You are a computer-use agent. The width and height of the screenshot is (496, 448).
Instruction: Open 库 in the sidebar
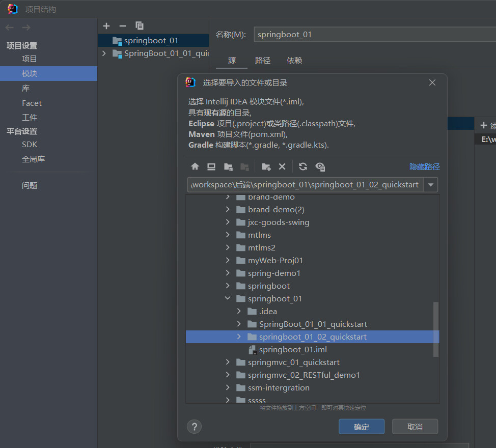pyautogui.click(x=25, y=88)
